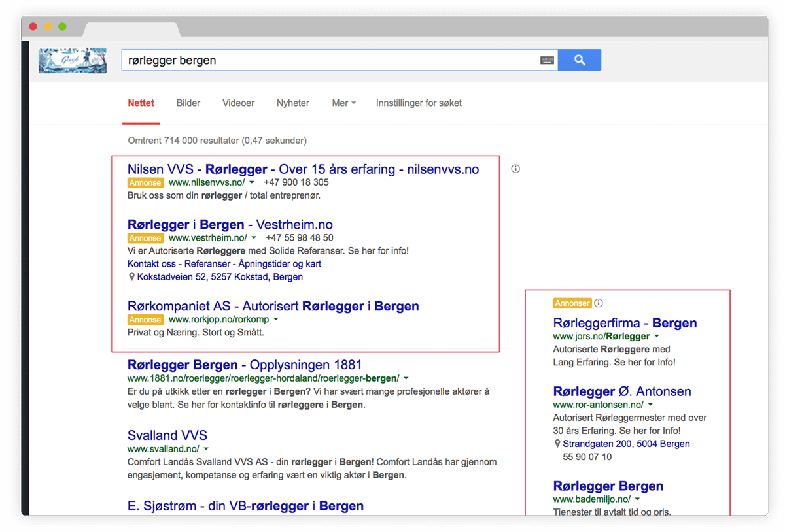This screenshot has height=532, width=785.
Task: Select the Nettet tab
Action: (141, 103)
